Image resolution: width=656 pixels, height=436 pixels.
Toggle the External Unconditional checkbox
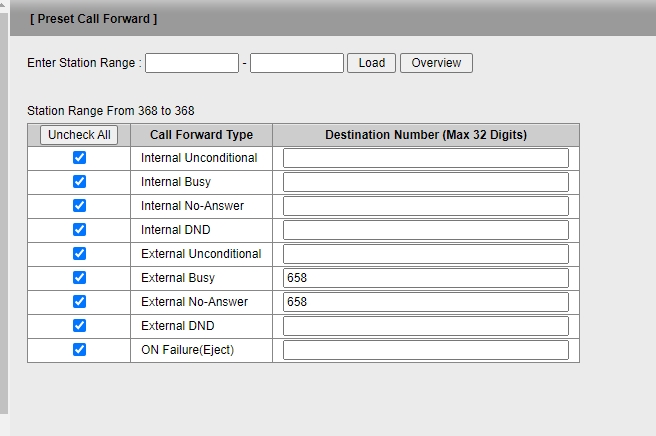(x=79, y=254)
